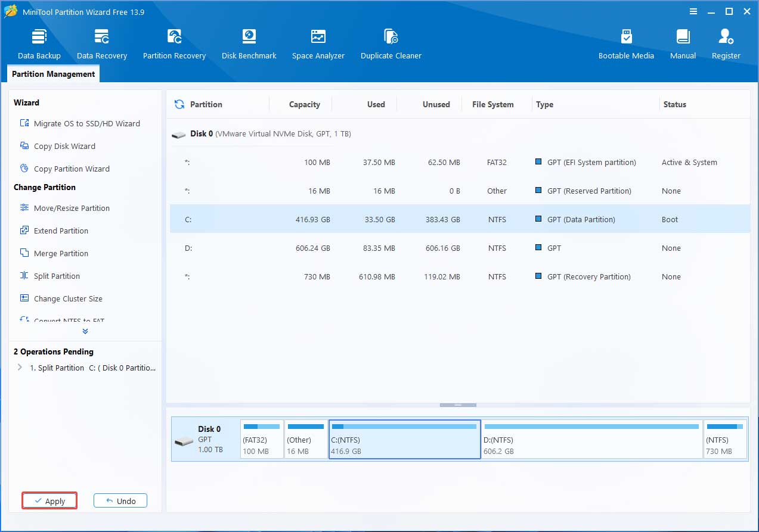Select the D: partition row
Image resolution: width=759 pixels, height=532 pixels.
point(460,248)
